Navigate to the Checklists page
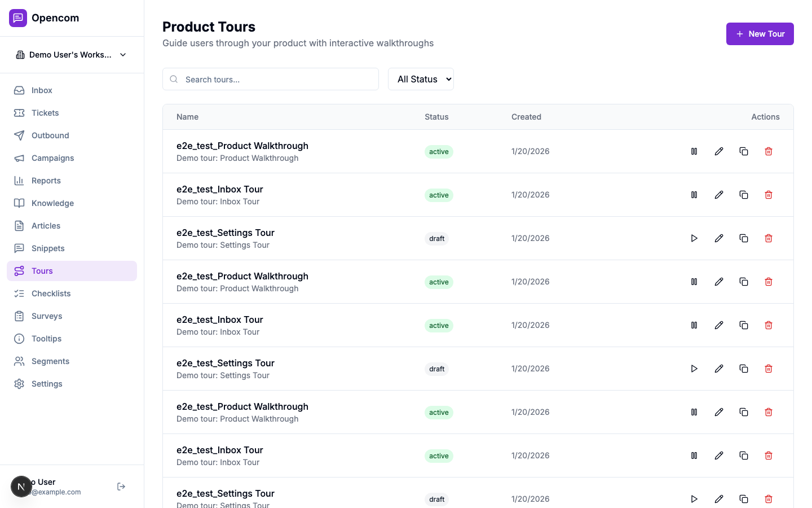The height and width of the screenshot is (508, 812). [51, 294]
